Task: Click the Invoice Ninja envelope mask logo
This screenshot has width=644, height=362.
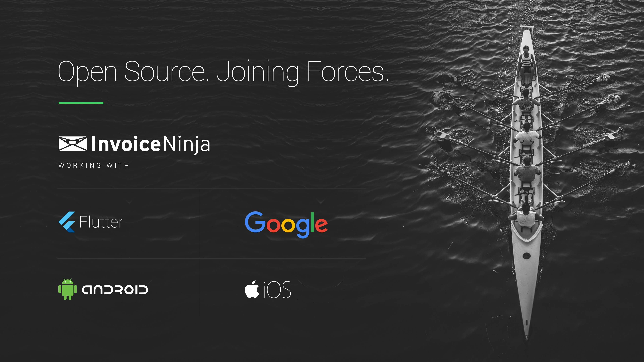Action: pyautogui.click(x=72, y=144)
